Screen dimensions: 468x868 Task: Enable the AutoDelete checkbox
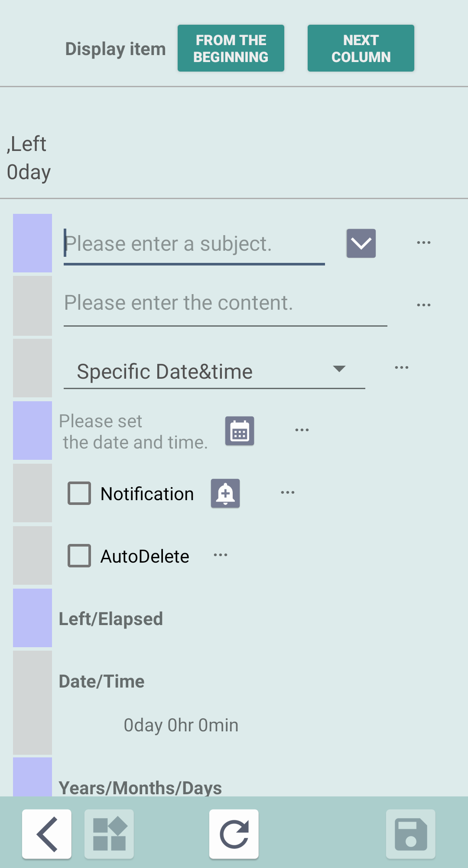[x=79, y=556]
